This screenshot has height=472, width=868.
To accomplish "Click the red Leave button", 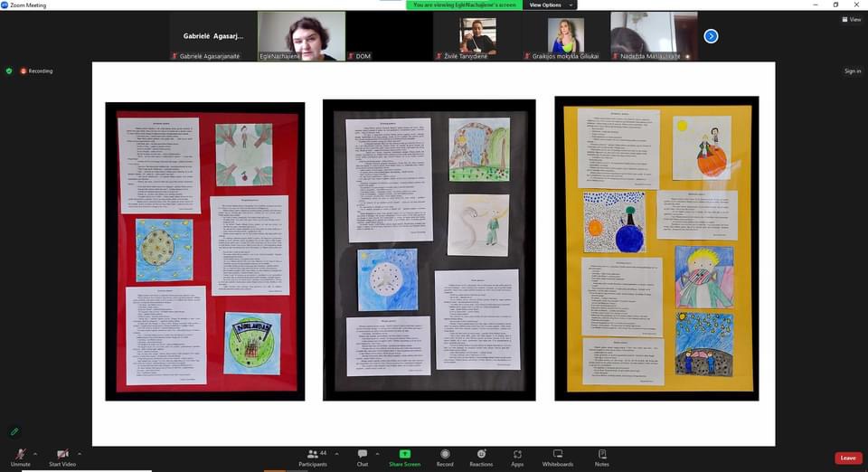I will coord(848,458).
